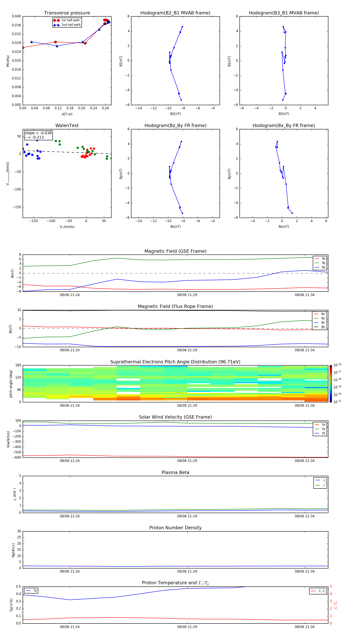The height and width of the screenshot is (644, 351).
Task: Click the 08/06 21:34 tick under the Proton Temperature plot
Action: (305, 627)
